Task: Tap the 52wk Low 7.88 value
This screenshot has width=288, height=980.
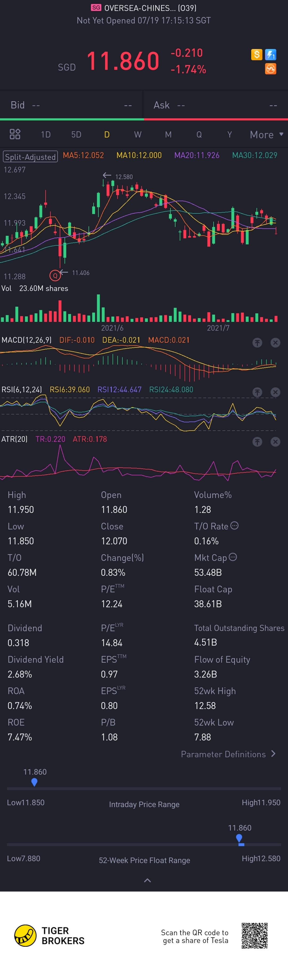Action: [x=203, y=737]
